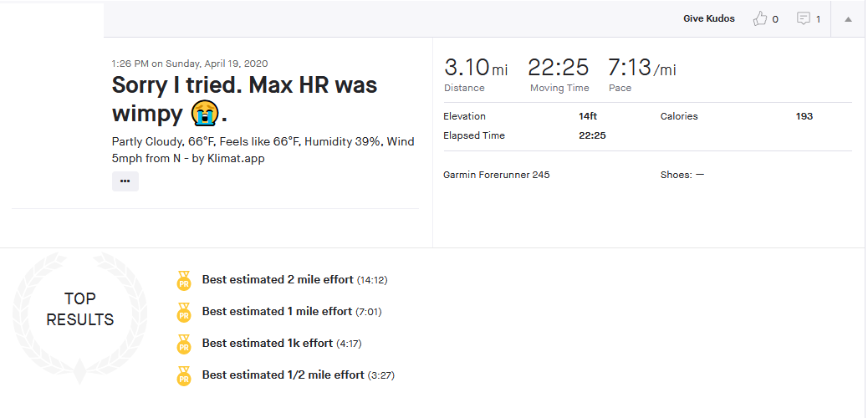Click the PR medal for 2 mile effort

tap(184, 281)
